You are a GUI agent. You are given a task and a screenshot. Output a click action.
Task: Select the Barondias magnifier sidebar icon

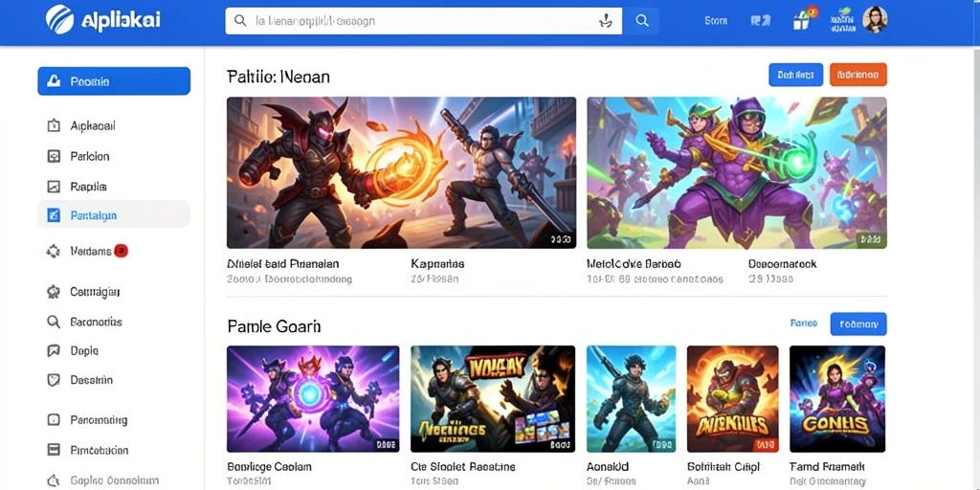point(54,322)
